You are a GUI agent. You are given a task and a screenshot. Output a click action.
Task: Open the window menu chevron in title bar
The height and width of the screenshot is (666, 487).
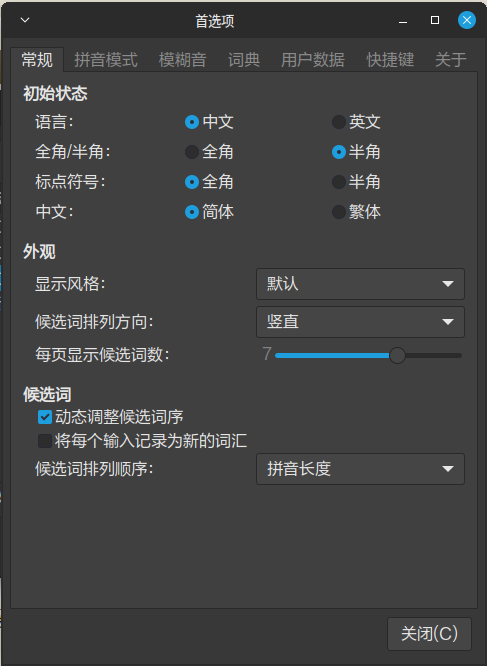pos(25,20)
